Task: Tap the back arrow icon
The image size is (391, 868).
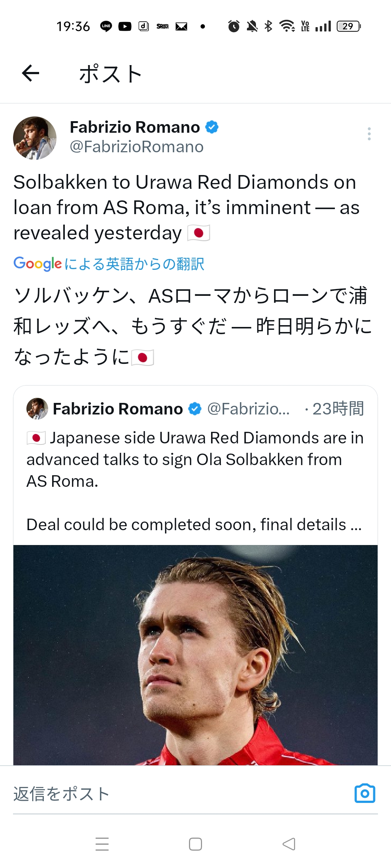Action: pyautogui.click(x=30, y=73)
